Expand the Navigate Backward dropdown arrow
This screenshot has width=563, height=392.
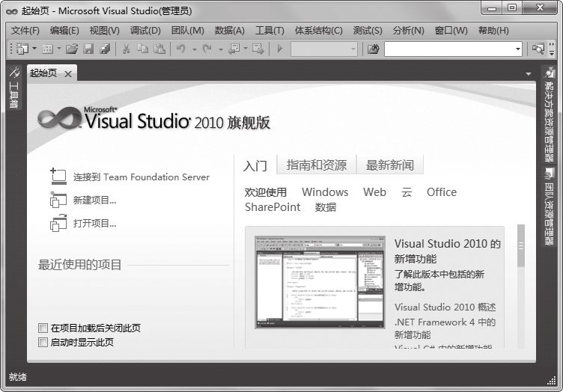click(x=246, y=49)
